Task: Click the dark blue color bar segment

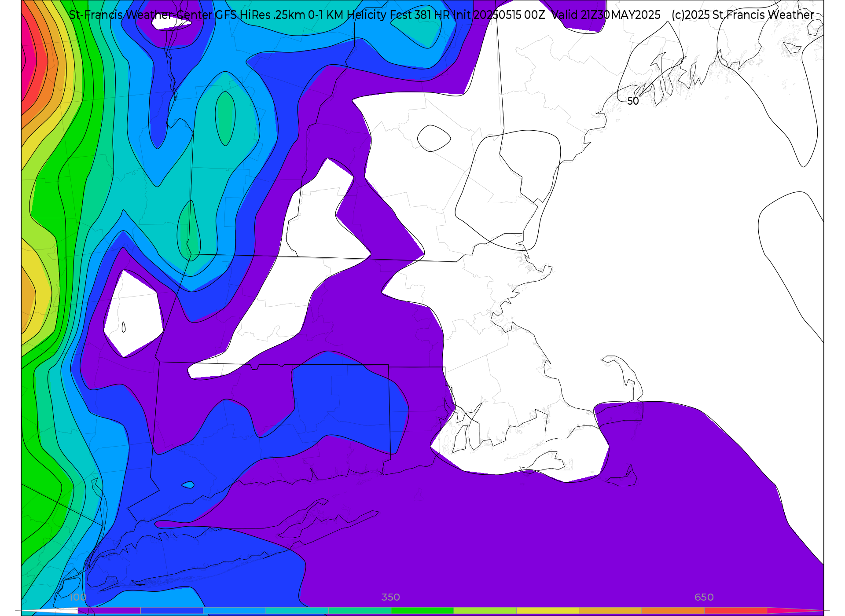Action: tap(172, 611)
